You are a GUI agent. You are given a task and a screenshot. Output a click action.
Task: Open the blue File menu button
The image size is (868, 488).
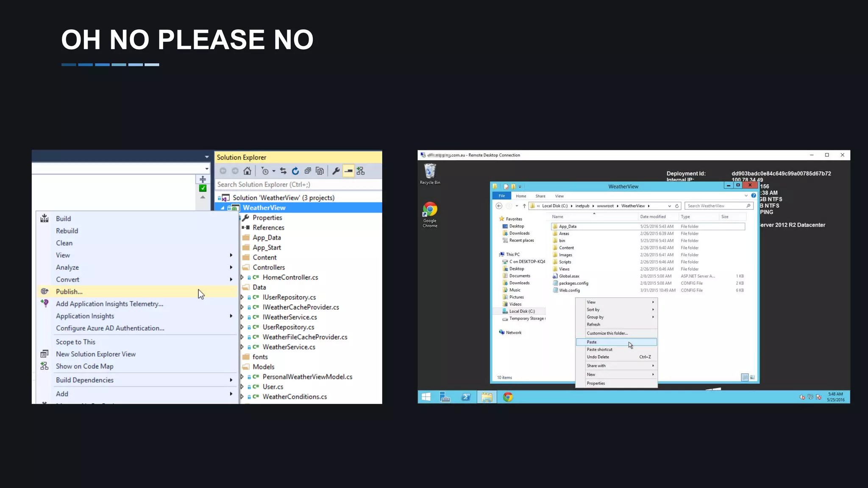click(502, 196)
